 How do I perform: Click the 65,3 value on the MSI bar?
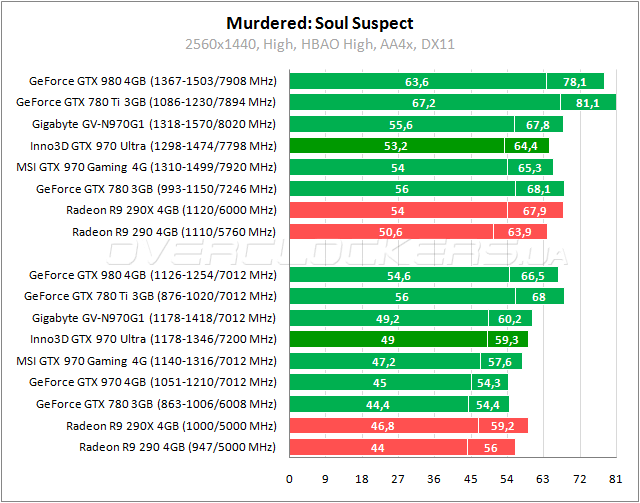(529, 168)
